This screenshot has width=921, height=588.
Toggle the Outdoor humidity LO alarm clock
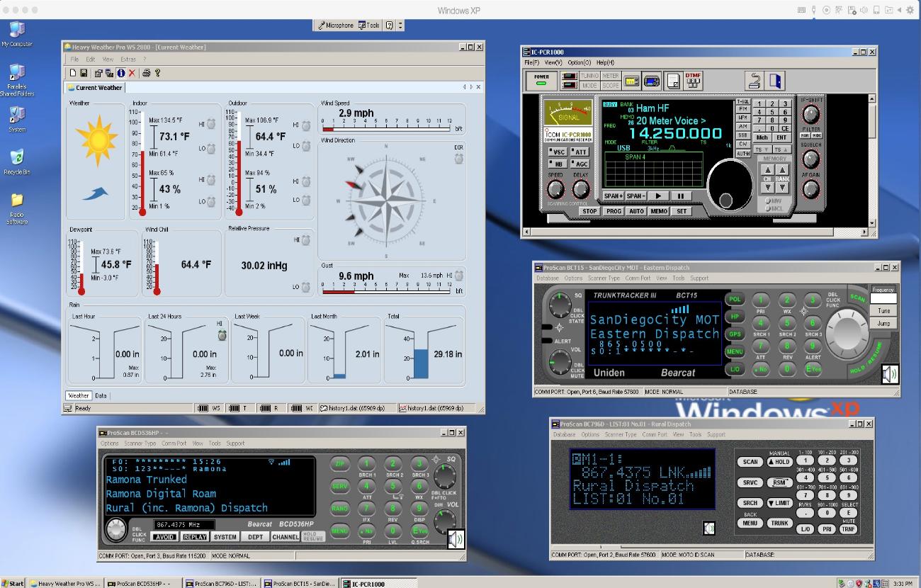click(306, 200)
